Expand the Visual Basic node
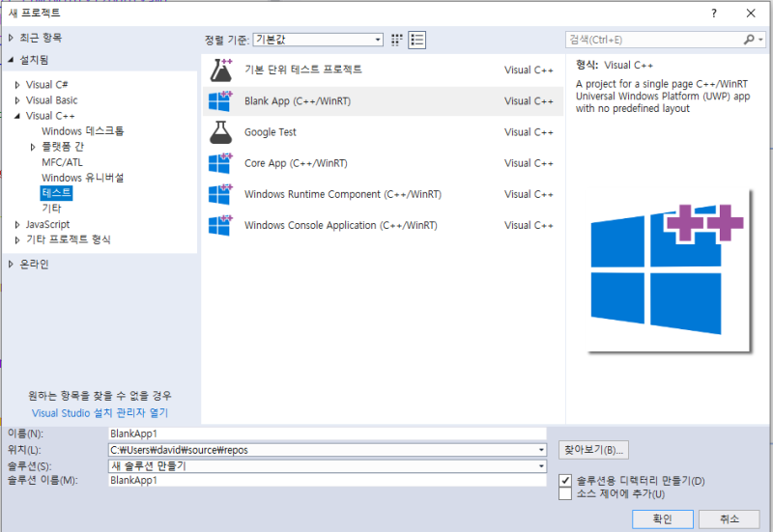The image size is (773, 532). point(17,100)
